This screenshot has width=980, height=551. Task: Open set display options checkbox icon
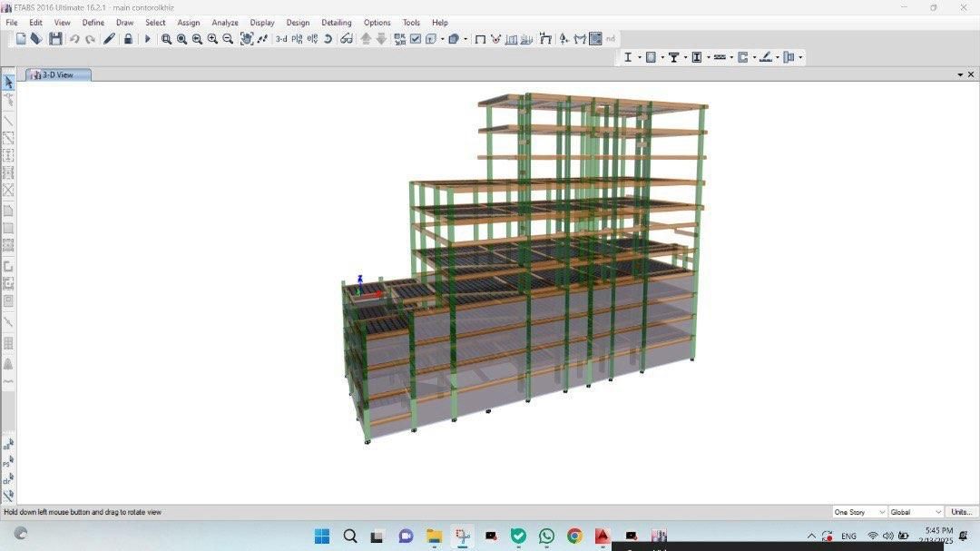tap(416, 39)
